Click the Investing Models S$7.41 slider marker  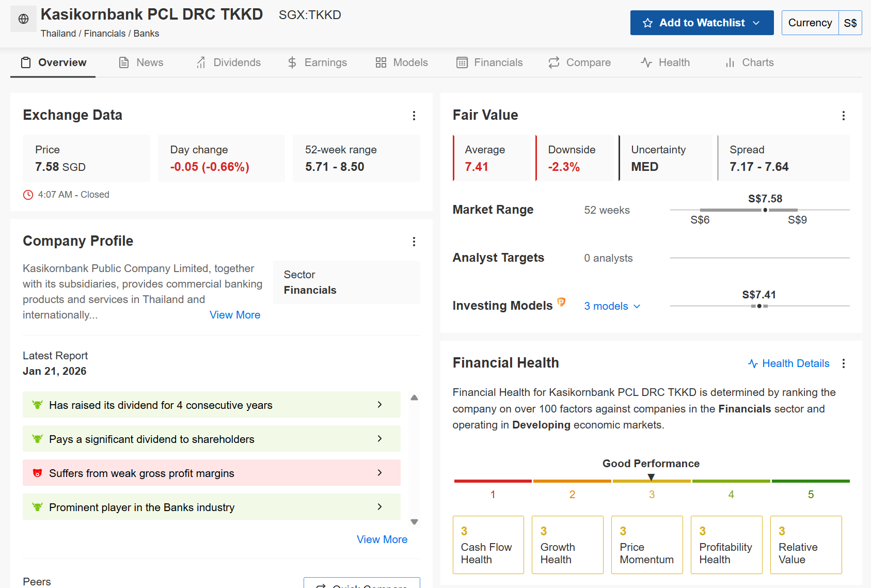point(759,306)
